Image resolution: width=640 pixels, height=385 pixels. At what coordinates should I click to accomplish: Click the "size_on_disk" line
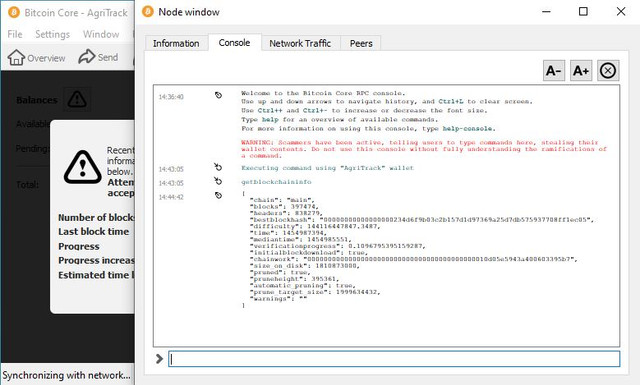coord(304,266)
